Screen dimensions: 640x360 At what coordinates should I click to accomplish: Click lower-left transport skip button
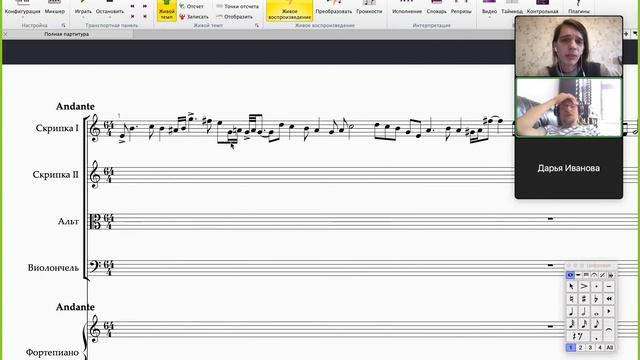132,16
